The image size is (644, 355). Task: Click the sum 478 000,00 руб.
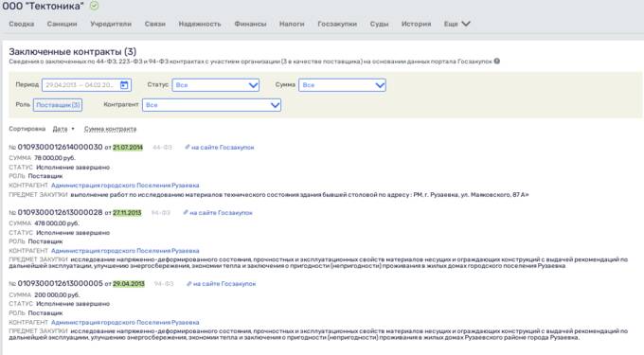57,223
